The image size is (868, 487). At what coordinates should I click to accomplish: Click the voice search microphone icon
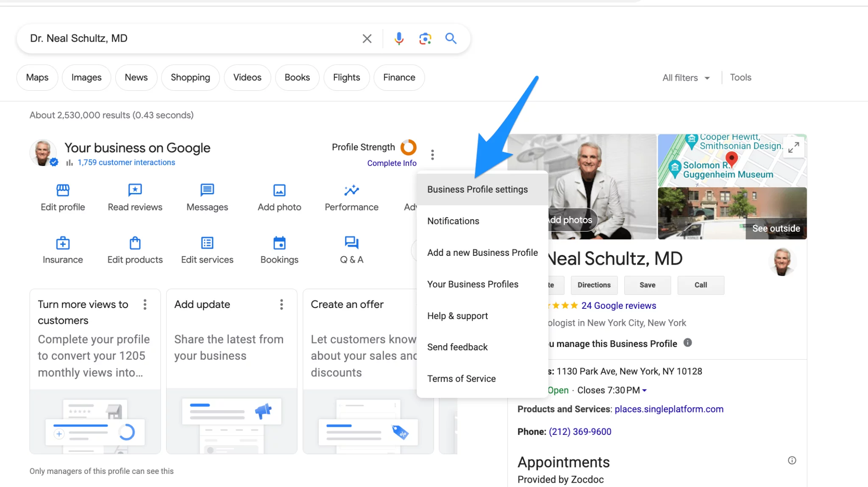click(399, 39)
